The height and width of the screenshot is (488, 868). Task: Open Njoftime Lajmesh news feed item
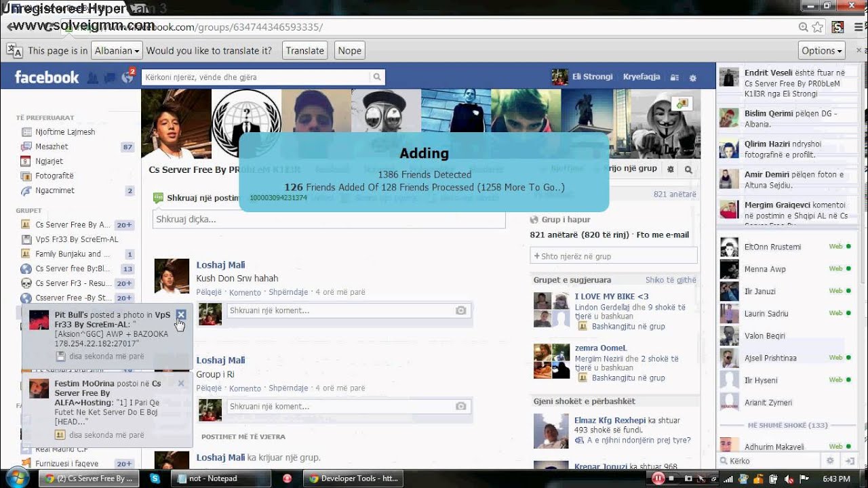point(65,132)
